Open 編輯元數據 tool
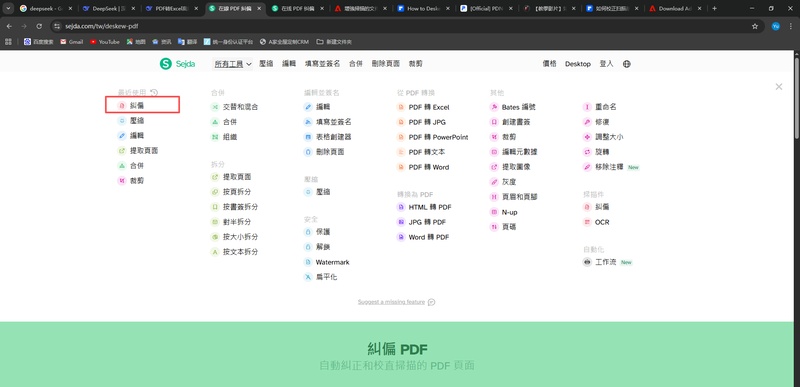 tap(519, 152)
